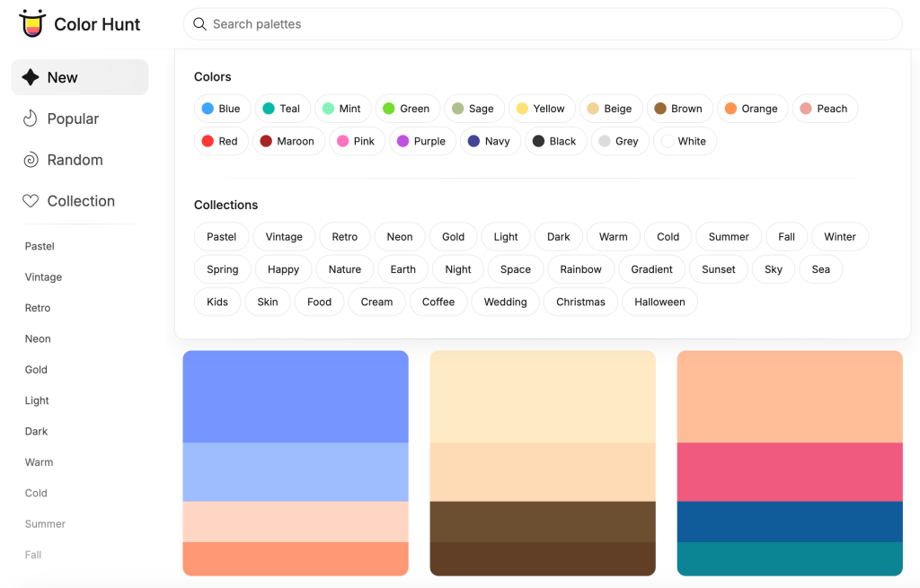Select the Rainbow collection filter

click(580, 268)
